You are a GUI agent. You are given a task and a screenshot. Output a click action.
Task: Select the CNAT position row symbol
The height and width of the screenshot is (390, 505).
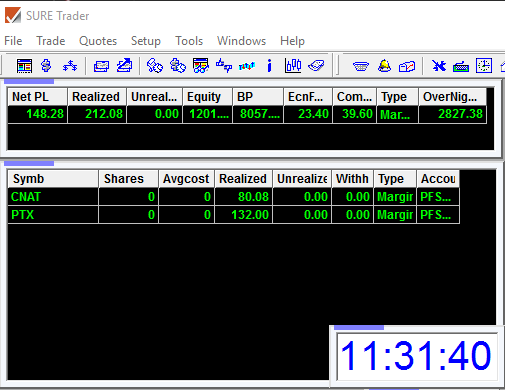(26, 197)
